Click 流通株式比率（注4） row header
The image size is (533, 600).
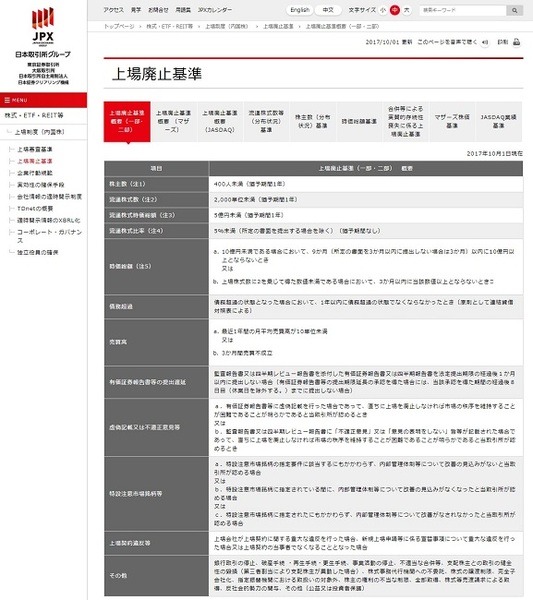[156, 231]
